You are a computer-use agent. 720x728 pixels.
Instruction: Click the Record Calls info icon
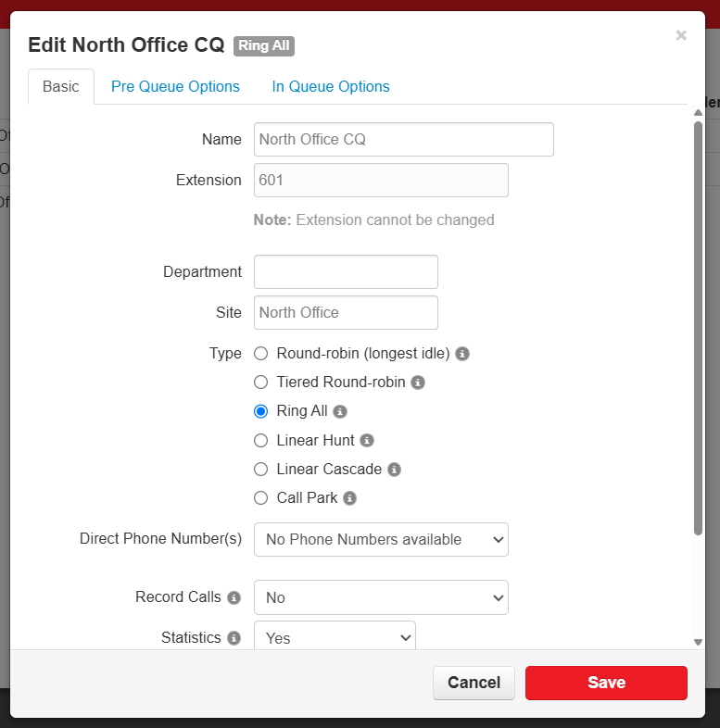pyautogui.click(x=234, y=597)
